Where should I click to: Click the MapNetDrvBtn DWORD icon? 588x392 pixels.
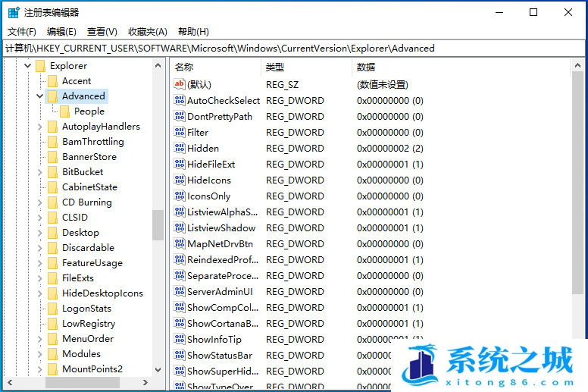point(180,244)
